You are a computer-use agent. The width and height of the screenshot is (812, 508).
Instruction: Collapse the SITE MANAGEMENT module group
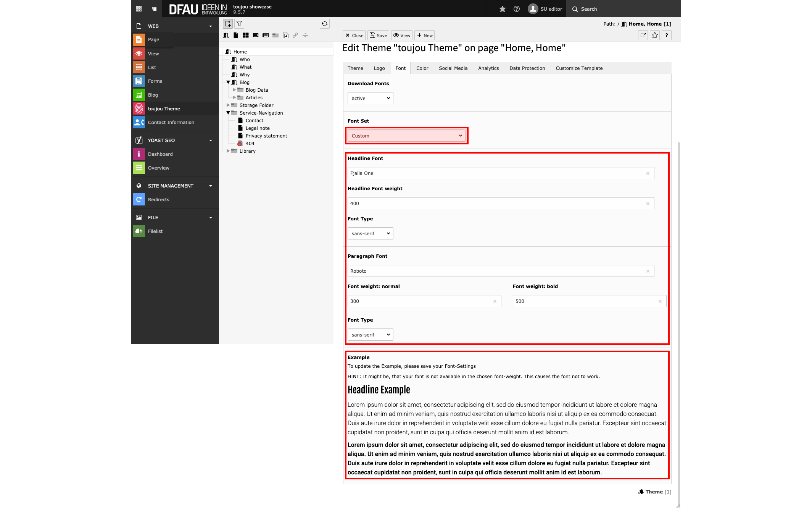point(211,186)
